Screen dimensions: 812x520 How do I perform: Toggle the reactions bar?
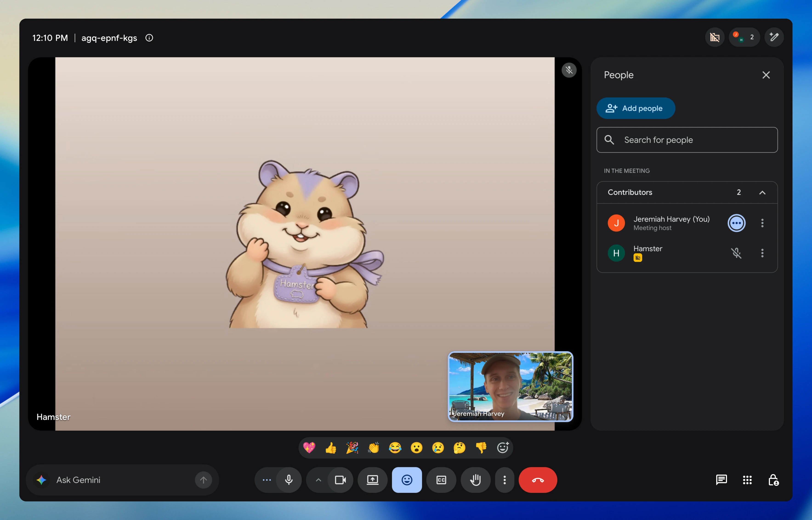click(407, 480)
